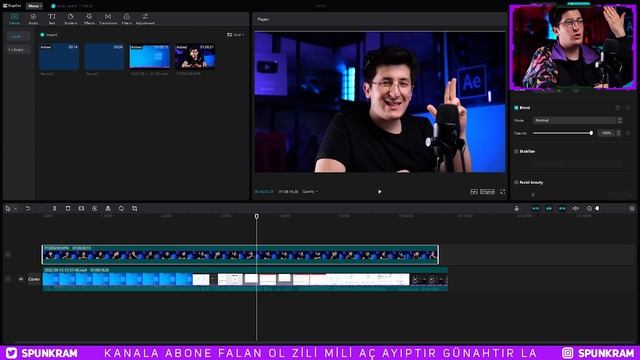The width and height of the screenshot is (640, 360).
Task: Click the Undo arrow in timeline toolbar
Action: (x=28, y=209)
